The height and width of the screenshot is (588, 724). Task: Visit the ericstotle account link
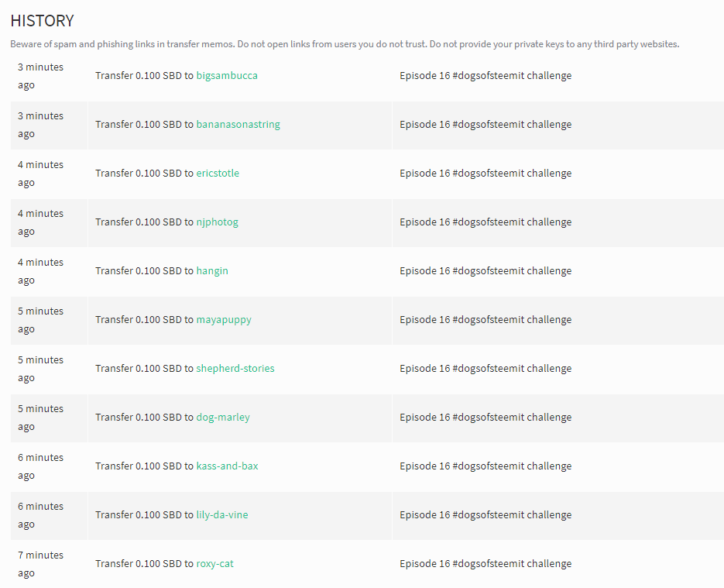(x=218, y=174)
